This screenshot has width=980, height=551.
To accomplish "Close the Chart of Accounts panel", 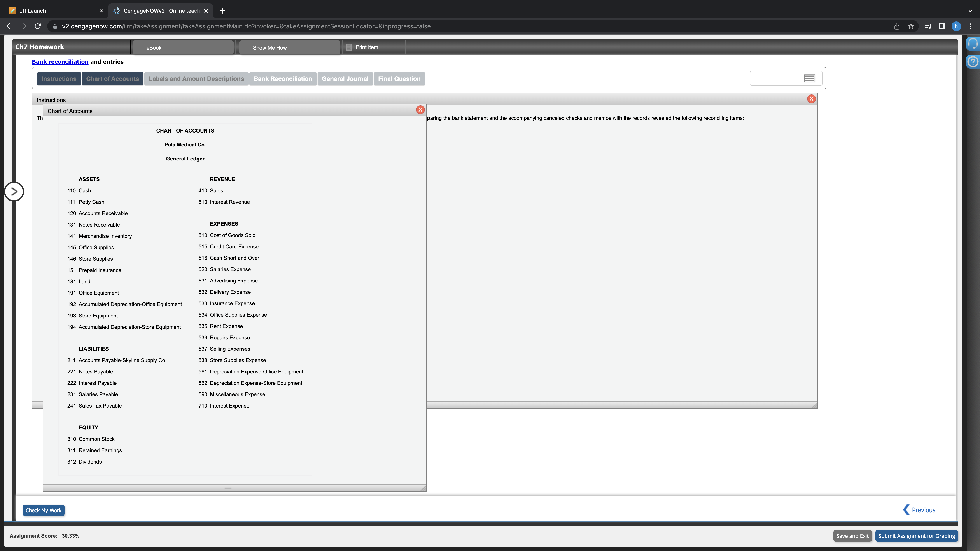I will (420, 110).
